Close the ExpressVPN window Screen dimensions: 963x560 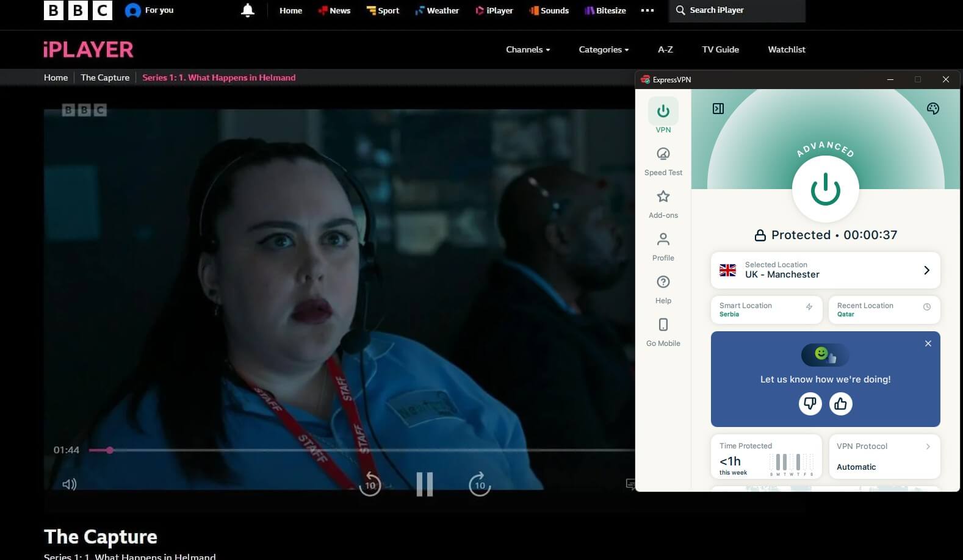pyautogui.click(x=946, y=79)
